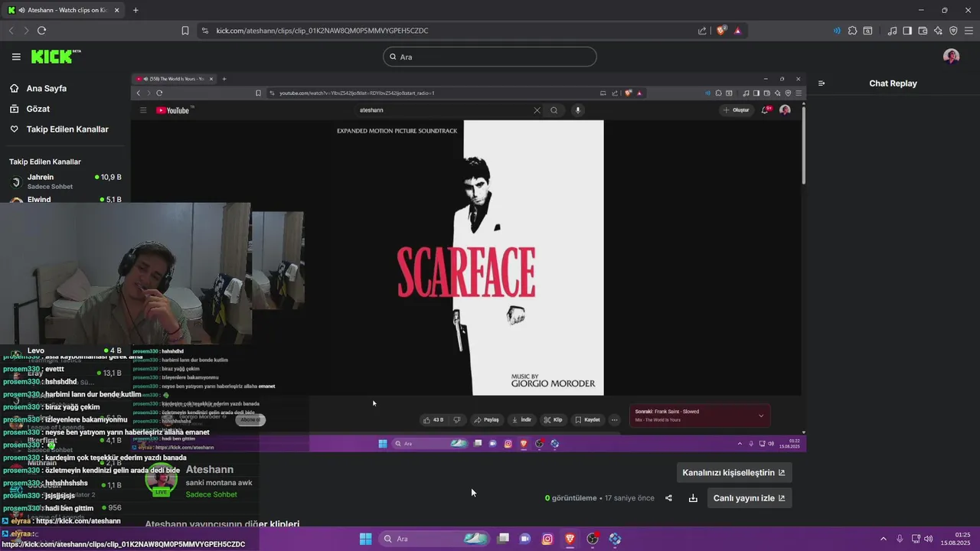Collapse the Chat Replay panel with the arrow icon
980x551 pixels.
coord(822,83)
